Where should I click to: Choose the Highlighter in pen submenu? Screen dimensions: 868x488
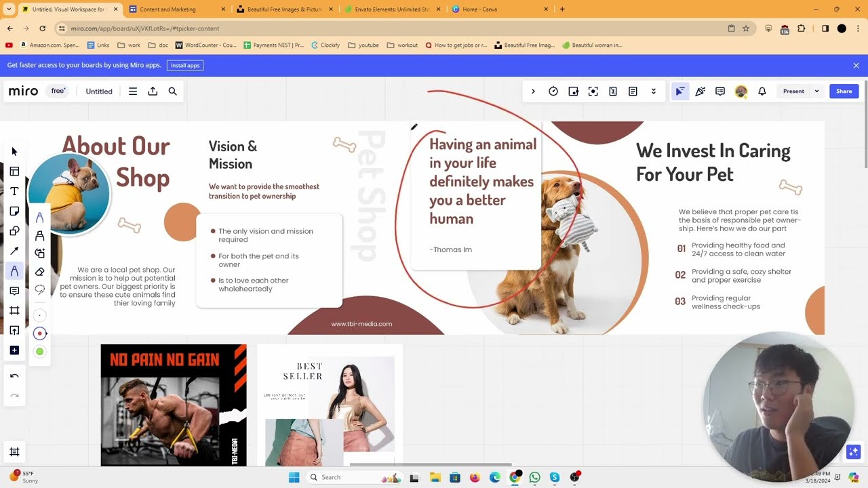[39, 236]
